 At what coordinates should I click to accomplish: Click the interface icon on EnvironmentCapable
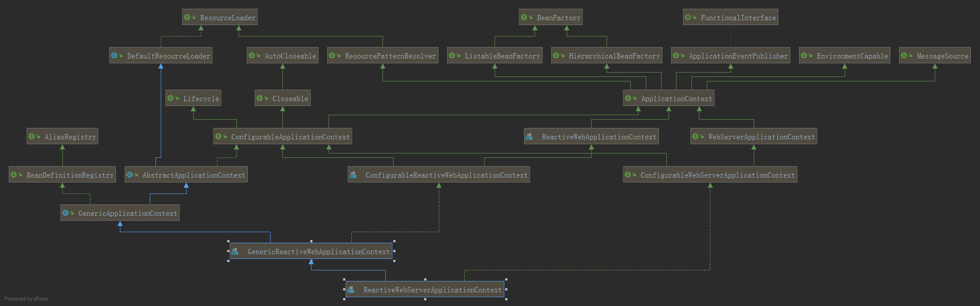[x=804, y=55]
